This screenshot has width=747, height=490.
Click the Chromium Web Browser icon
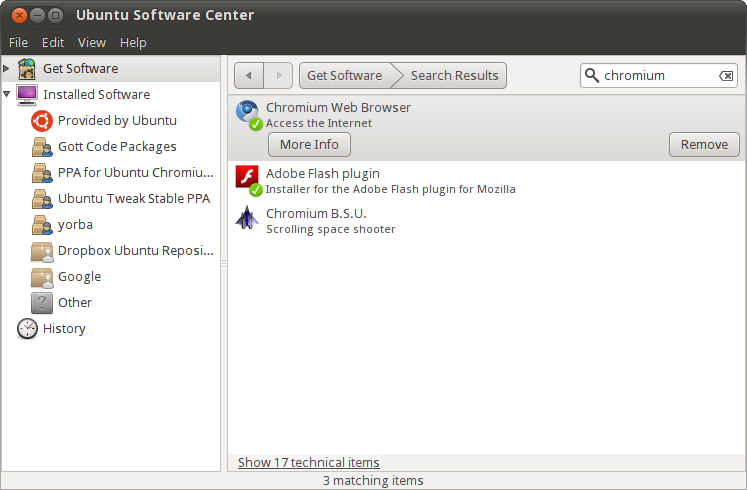click(247, 113)
